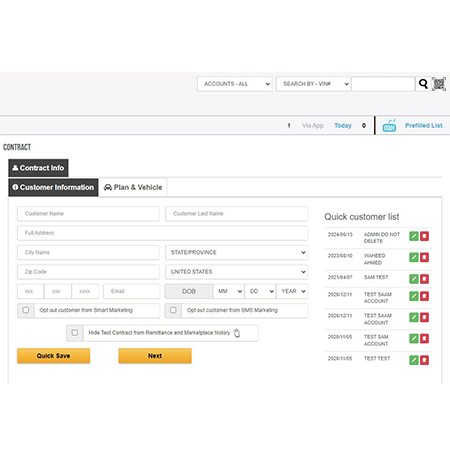Select the DOB day DD dropdown
Viewport: 450px width, 450px height.
pos(260,291)
